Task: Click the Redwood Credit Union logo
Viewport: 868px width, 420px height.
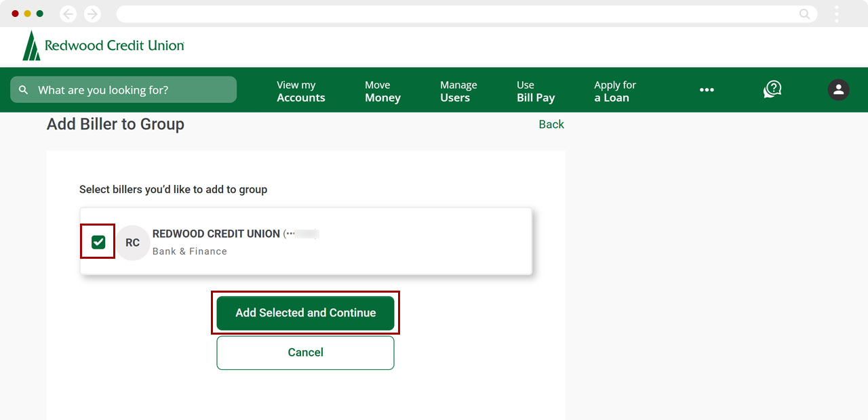Action: point(102,45)
